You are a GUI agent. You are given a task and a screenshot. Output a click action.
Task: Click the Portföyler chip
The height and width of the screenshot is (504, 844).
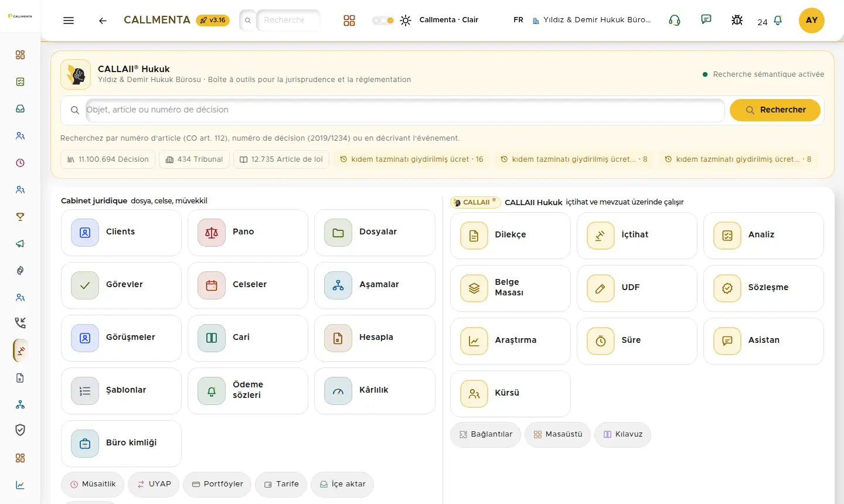(217, 485)
